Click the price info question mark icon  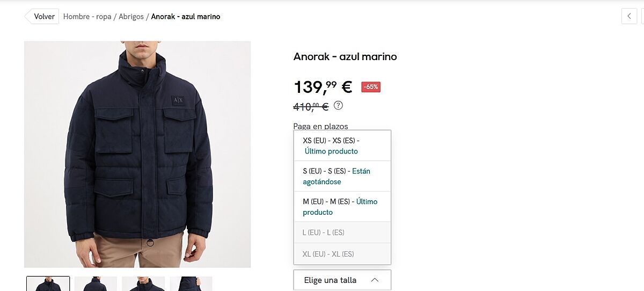[338, 105]
